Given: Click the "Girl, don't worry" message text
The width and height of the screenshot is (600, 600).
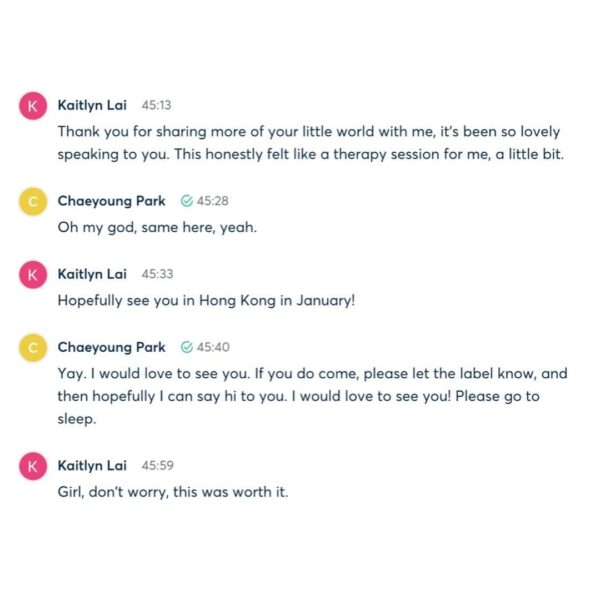Looking at the screenshot, I should point(173,492).
